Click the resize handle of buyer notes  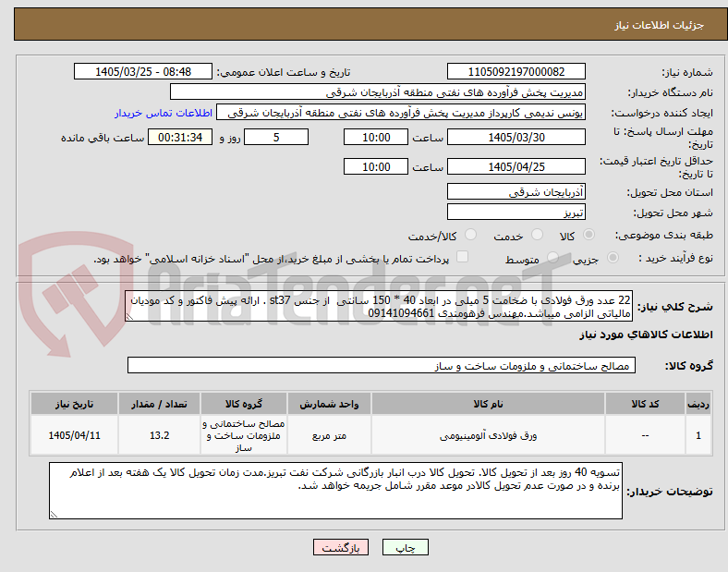click(x=54, y=515)
